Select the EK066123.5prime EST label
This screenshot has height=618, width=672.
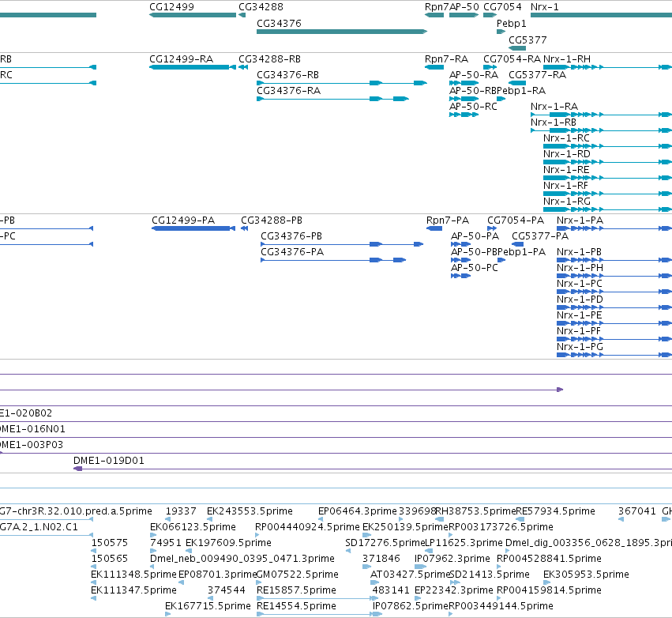click(193, 527)
